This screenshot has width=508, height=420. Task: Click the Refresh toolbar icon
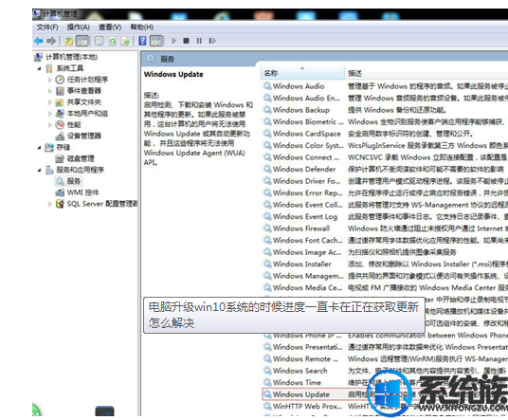113,41
